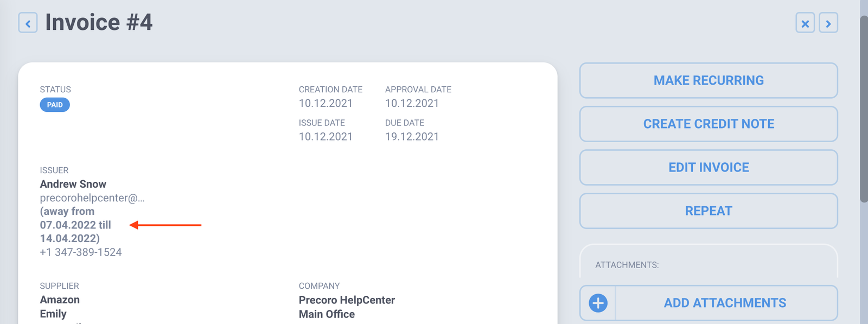
Task: Click the blue plus attachment icon
Action: coord(598,303)
